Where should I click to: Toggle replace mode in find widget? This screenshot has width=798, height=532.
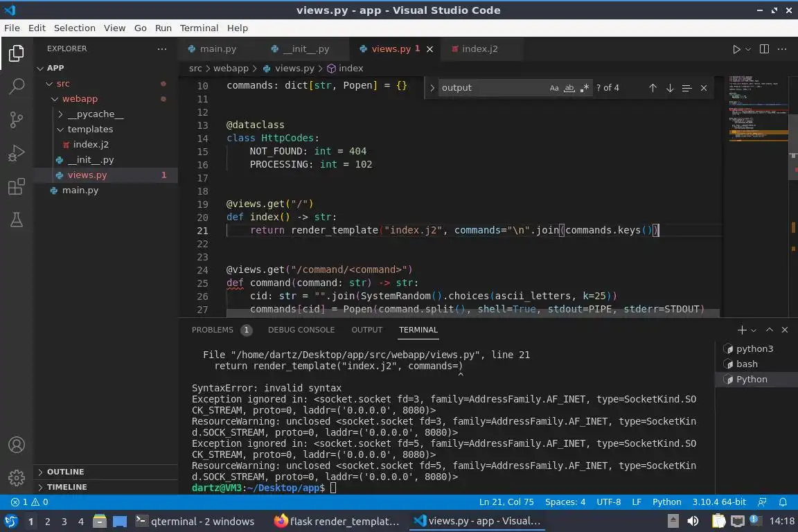432,87
